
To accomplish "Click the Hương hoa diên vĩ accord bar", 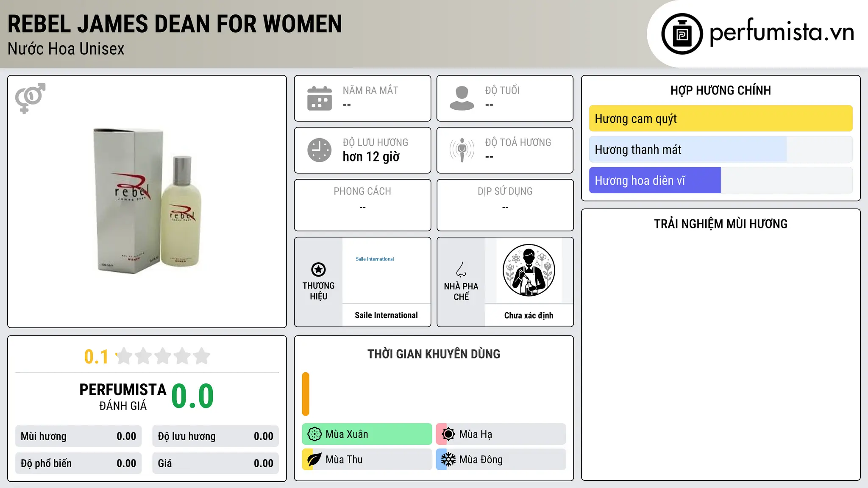I will pos(721,180).
